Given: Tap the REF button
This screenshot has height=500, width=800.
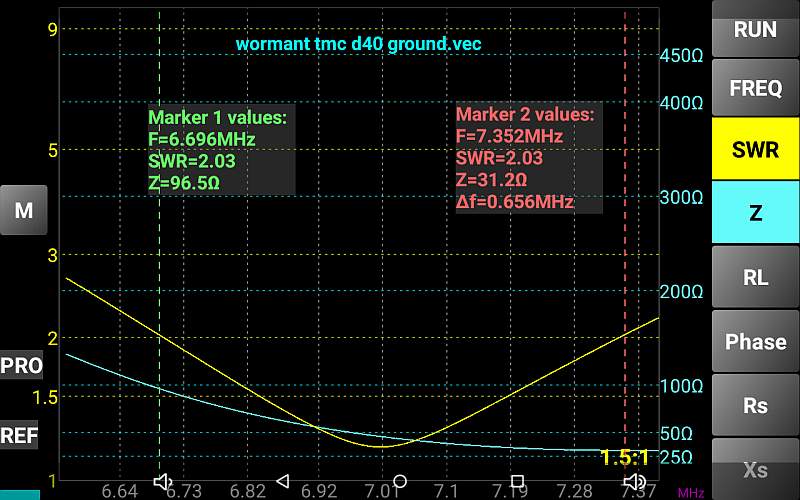Looking at the screenshot, I should pyautogui.click(x=20, y=435).
